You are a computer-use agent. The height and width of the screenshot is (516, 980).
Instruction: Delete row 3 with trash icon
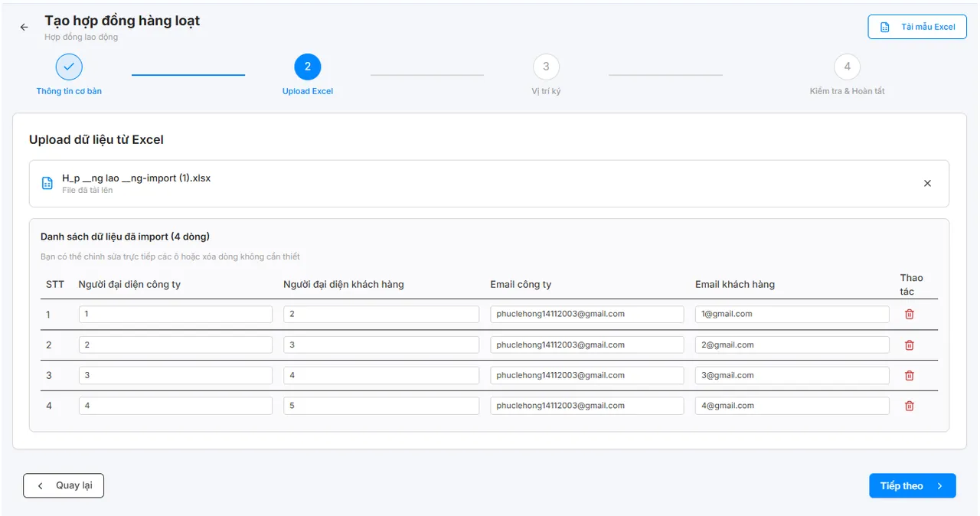(910, 375)
